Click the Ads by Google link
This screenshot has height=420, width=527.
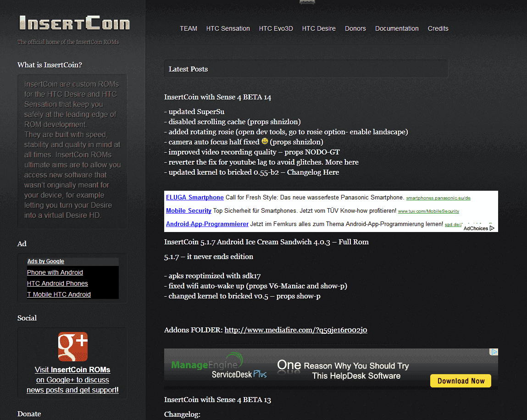[46, 261]
